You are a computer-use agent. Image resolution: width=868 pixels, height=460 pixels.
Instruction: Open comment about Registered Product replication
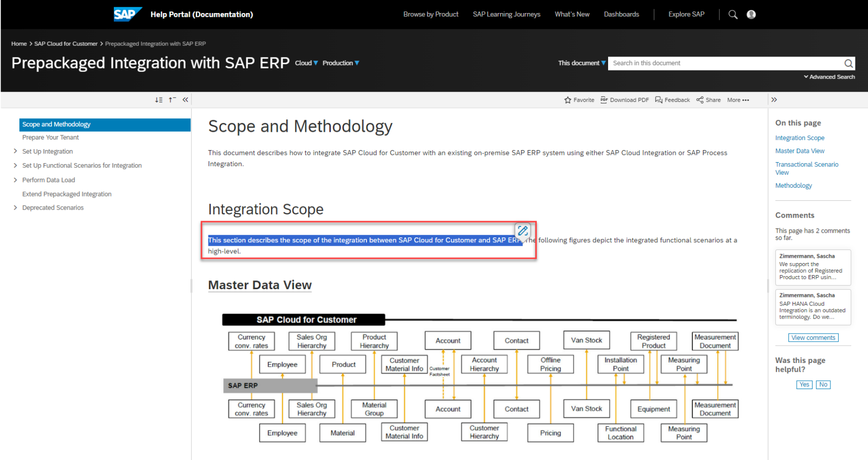(813, 267)
